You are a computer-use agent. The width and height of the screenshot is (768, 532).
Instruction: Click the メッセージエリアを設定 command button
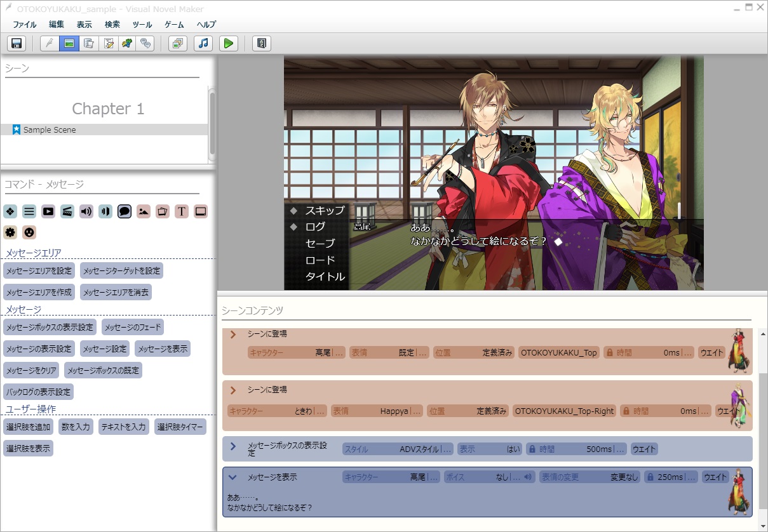(39, 270)
